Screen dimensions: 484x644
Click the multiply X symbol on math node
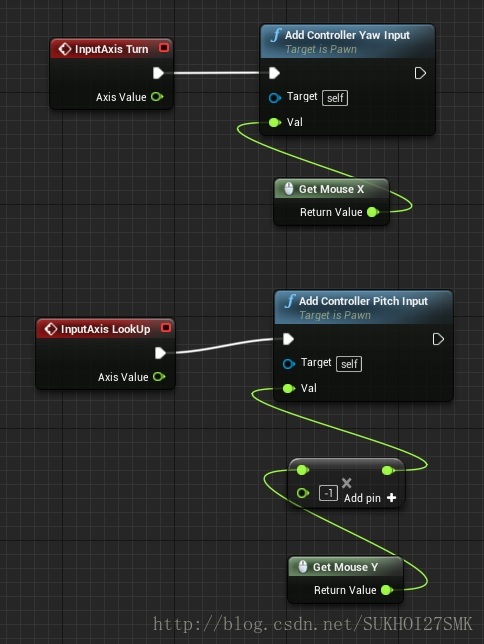(346, 483)
